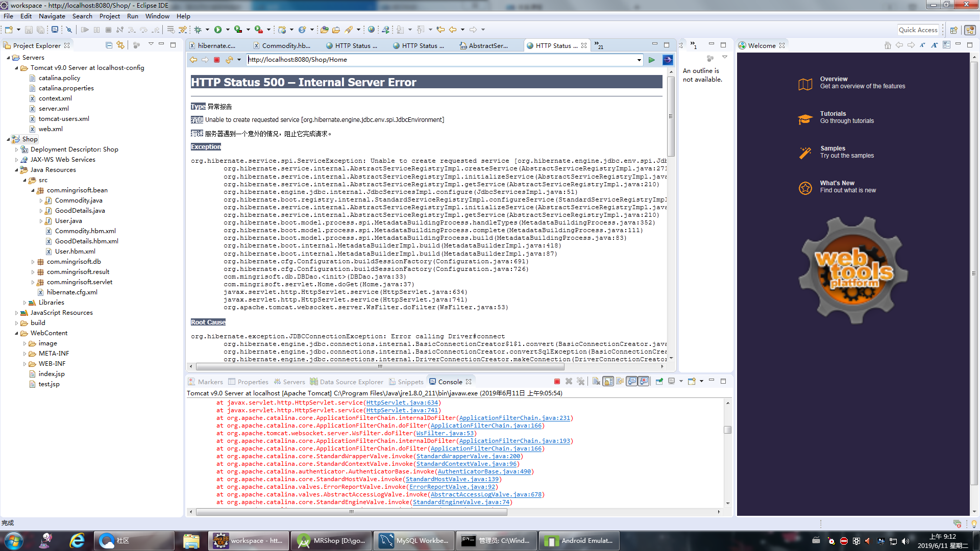
Task: Click the Windows Start button
Action: click(14, 541)
